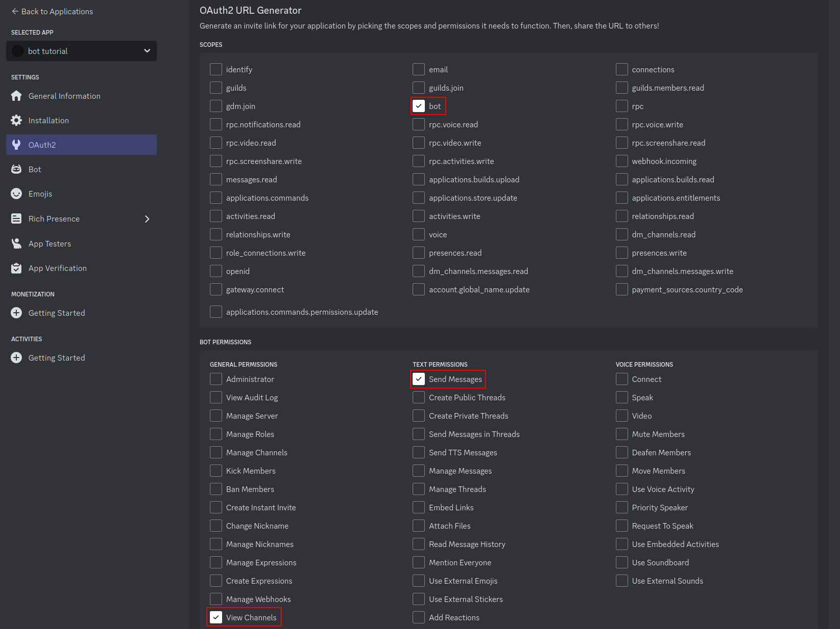Check applications.commands.permissions.update scope

coord(216,312)
